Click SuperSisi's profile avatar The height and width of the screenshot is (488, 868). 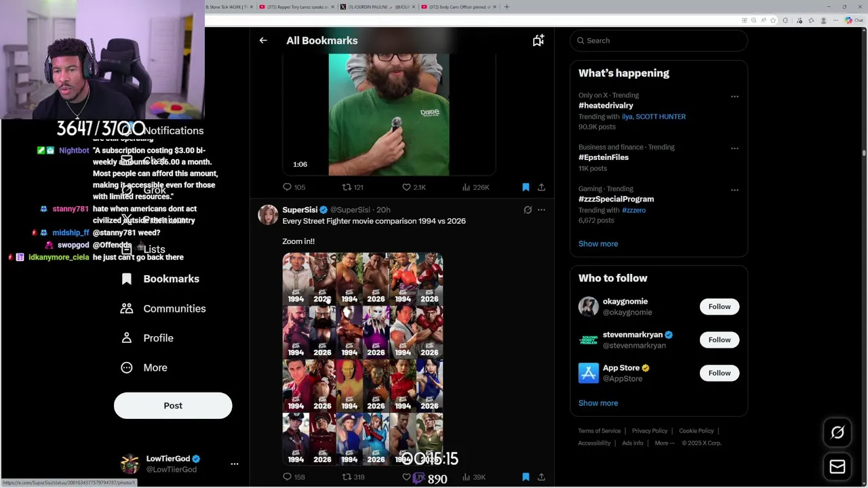[268, 215]
